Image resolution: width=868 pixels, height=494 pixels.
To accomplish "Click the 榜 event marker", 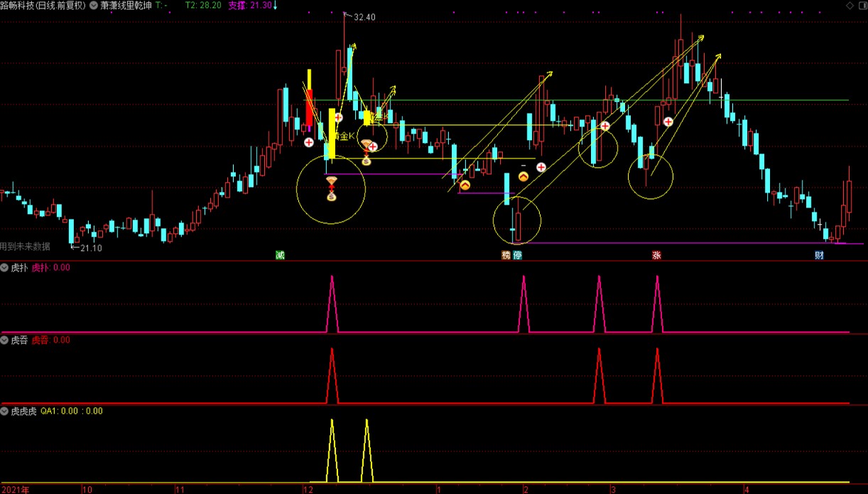I will (506, 255).
